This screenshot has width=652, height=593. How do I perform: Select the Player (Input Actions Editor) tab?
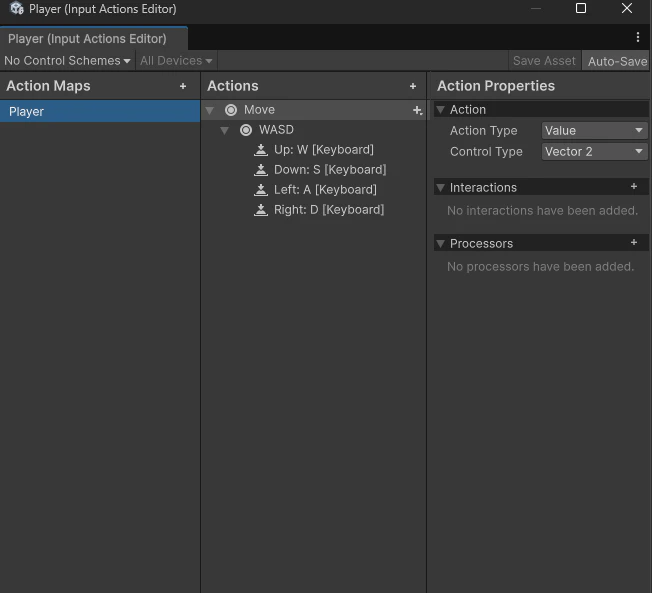tap(94, 39)
